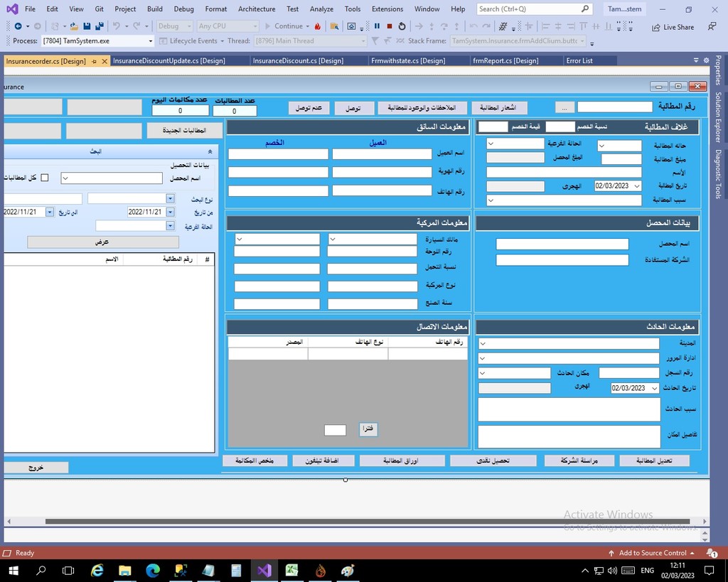Screen dimensions: 728x582
Task: Click the Search (Ctrl+Q) box
Action: (x=535, y=9)
